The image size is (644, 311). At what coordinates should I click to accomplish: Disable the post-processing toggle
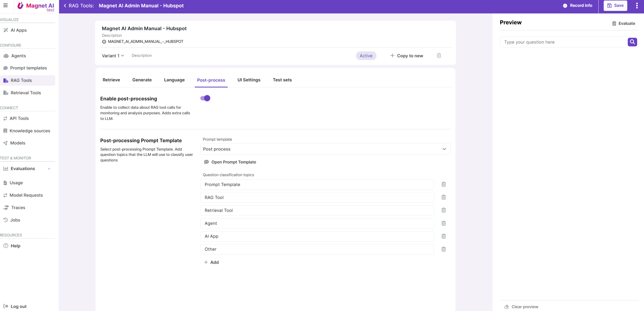(205, 98)
